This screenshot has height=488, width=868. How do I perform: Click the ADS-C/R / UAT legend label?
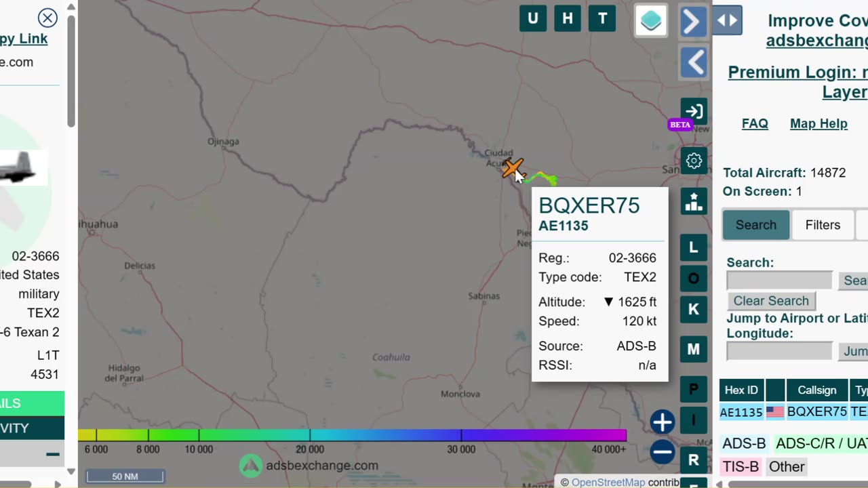coord(821,443)
